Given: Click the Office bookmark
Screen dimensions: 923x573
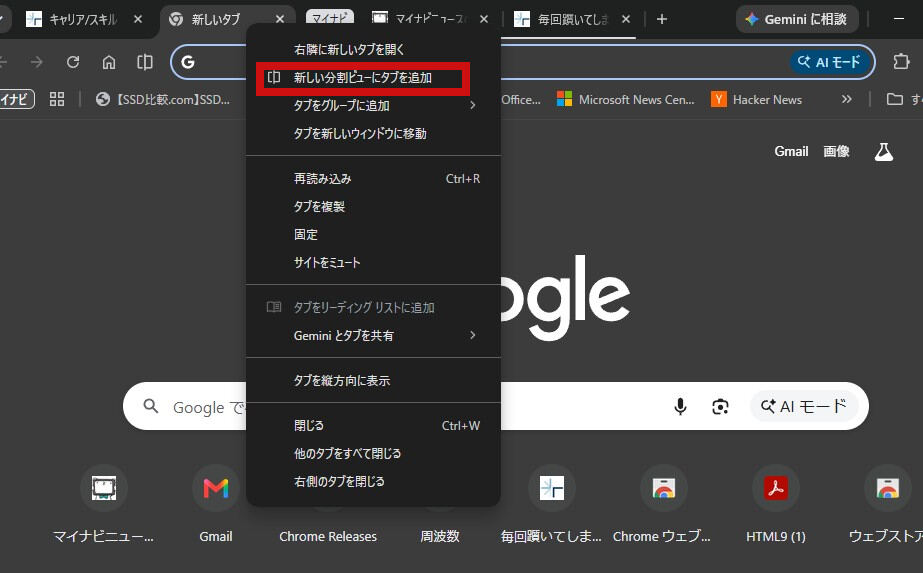Looking at the screenshot, I should point(521,100).
